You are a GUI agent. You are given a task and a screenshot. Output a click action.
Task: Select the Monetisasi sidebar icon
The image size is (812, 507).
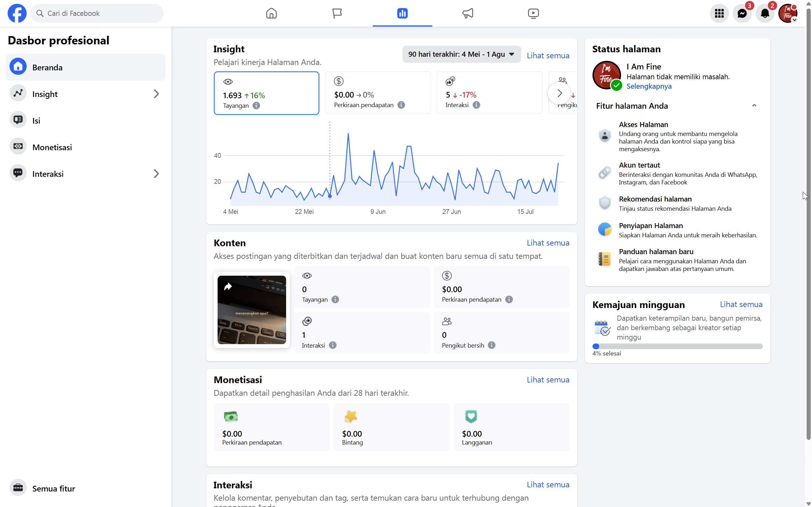coord(18,146)
